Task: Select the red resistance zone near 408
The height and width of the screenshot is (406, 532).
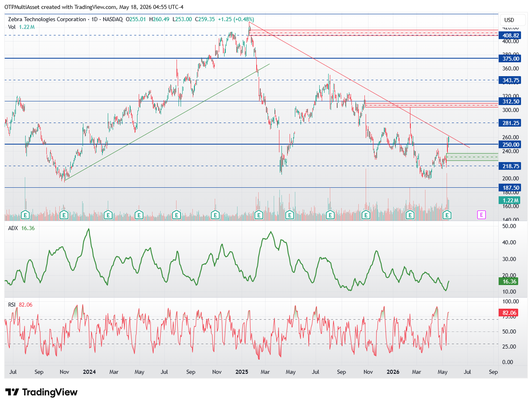Action: [373, 33]
